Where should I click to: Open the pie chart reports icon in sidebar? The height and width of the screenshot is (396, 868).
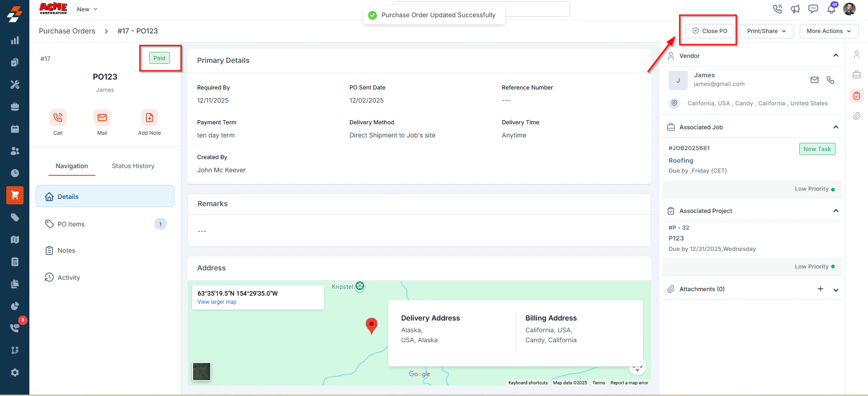click(x=15, y=306)
